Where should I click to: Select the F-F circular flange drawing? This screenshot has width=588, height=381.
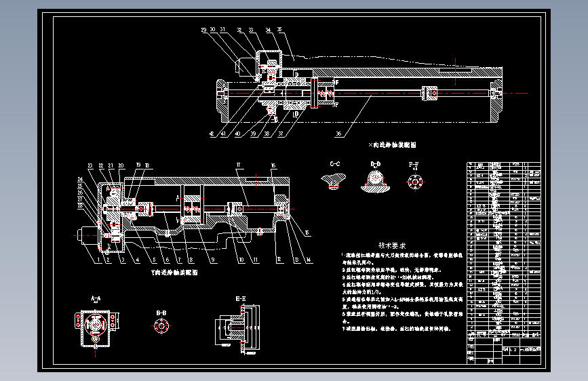pos(415,182)
